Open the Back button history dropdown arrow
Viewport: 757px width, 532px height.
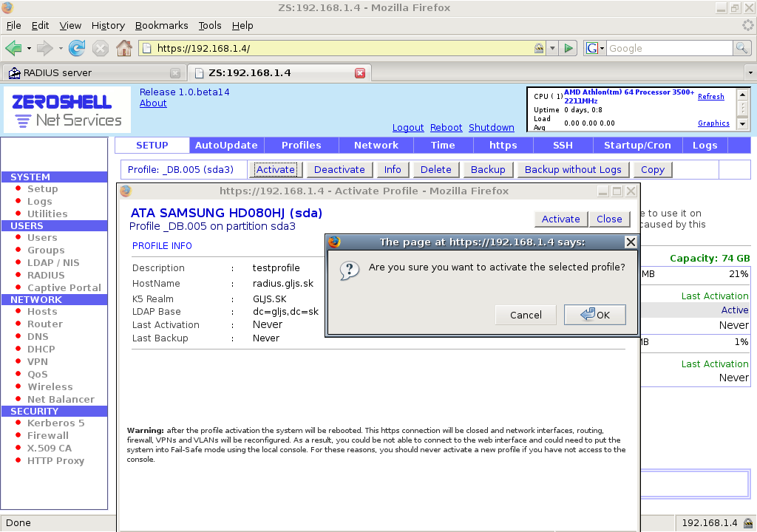coord(29,48)
